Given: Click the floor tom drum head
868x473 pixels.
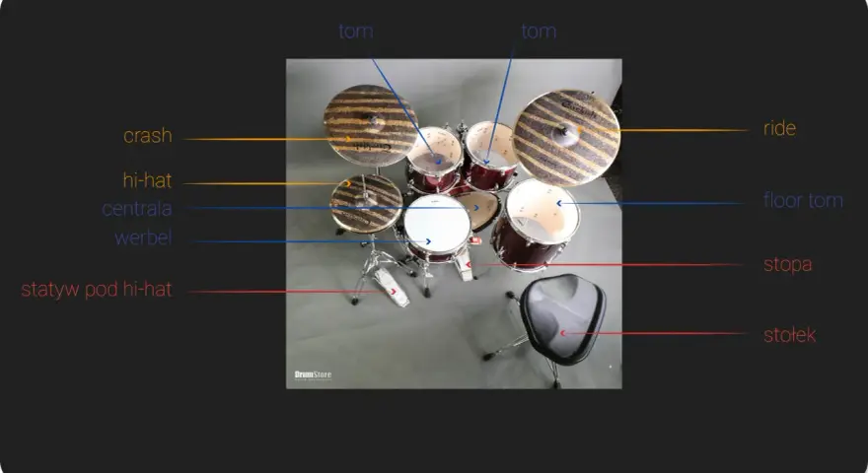Looking at the screenshot, I should pyautogui.click(x=542, y=212).
